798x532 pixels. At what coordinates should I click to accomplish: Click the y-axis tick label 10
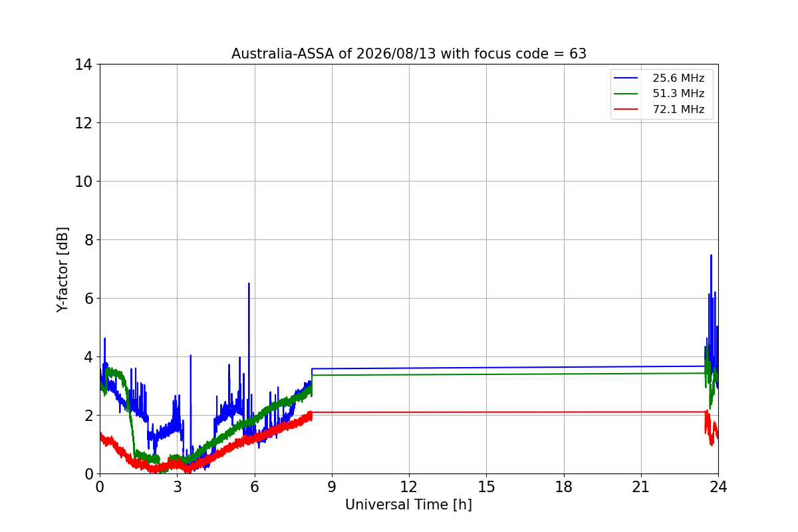point(83,182)
